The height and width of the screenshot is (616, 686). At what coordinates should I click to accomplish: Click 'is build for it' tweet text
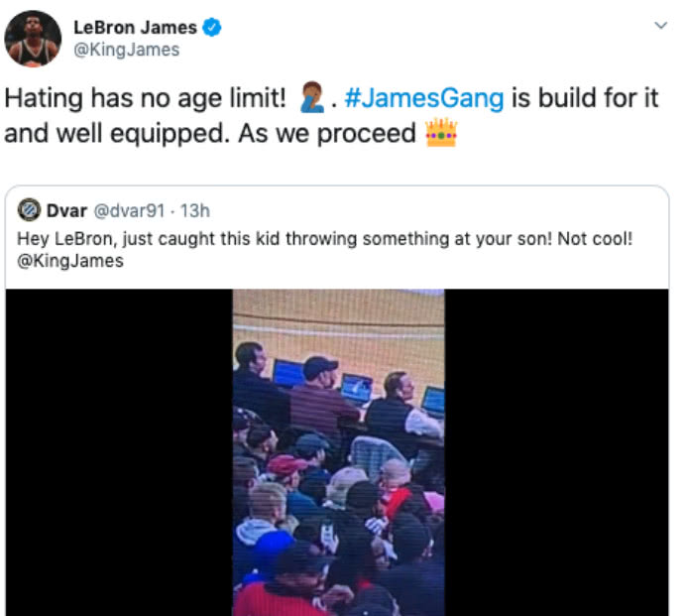pos(585,97)
